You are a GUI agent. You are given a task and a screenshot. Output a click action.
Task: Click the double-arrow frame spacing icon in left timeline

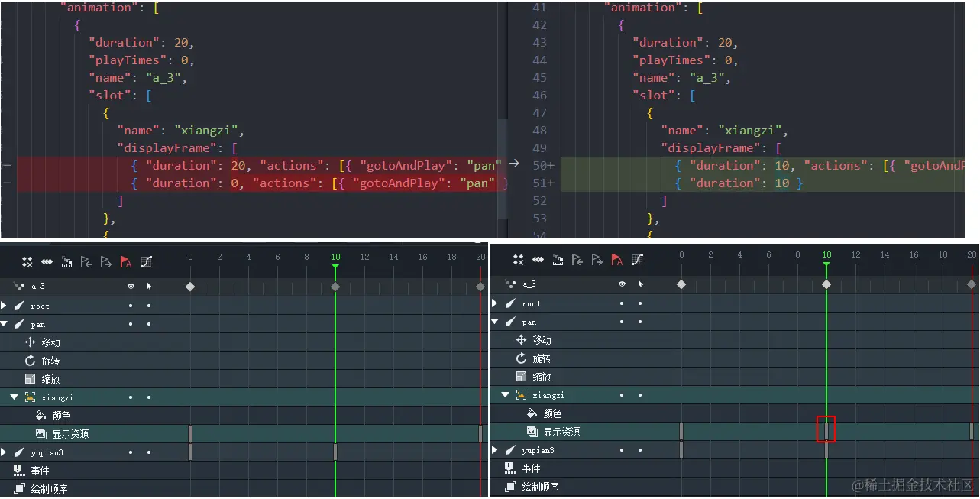click(x=47, y=262)
